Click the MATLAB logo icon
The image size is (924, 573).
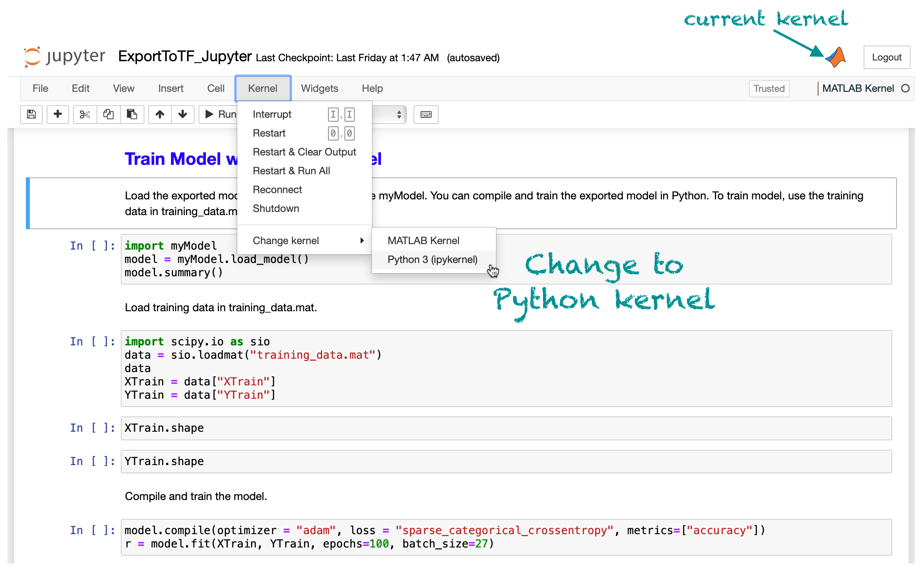tap(836, 58)
